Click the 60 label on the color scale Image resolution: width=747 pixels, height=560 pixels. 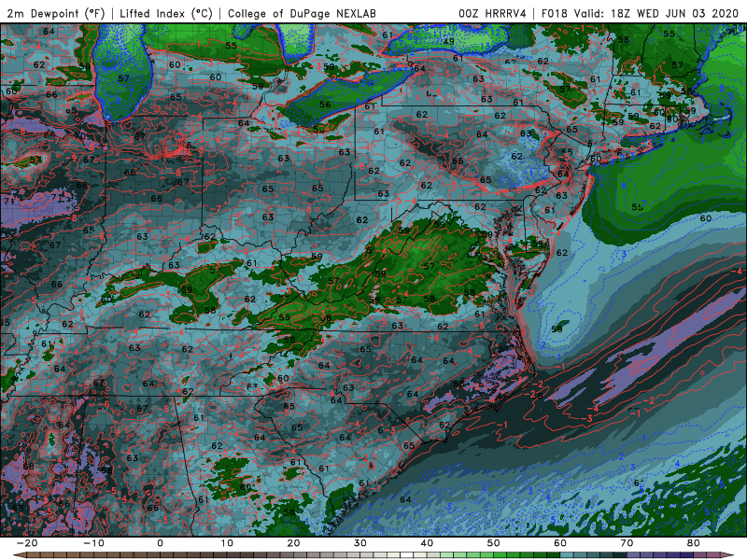click(x=560, y=543)
